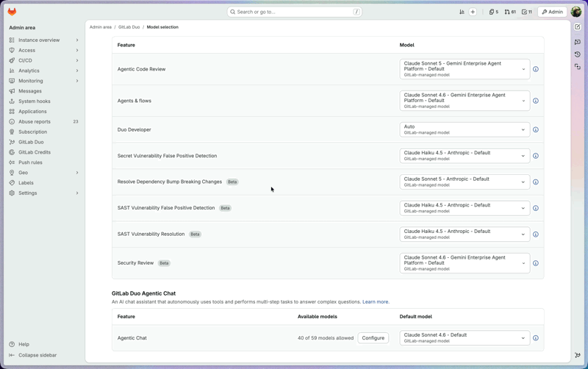Click '40 of 59 models allowed' text
The width and height of the screenshot is (588, 369).
[326, 338]
